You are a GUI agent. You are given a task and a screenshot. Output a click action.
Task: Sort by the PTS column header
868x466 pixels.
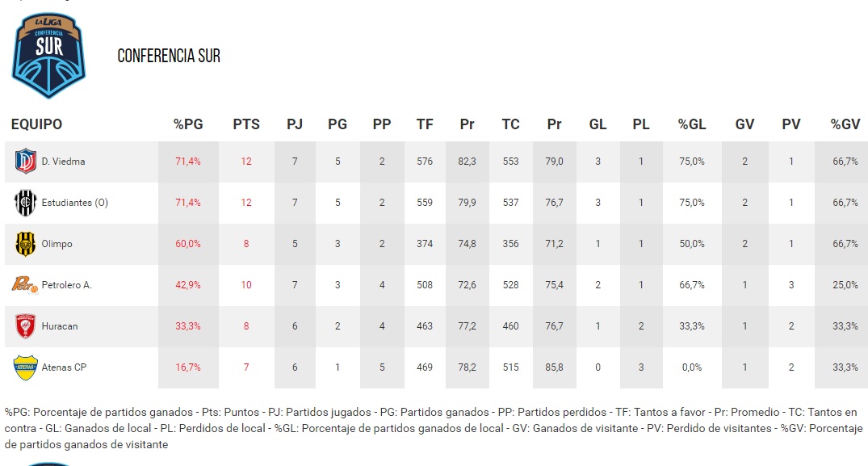(246, 124)
